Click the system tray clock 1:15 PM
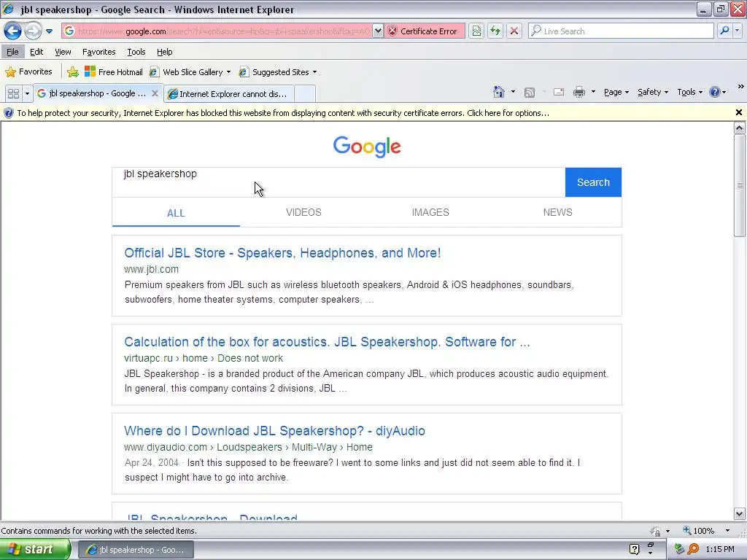The image size is (747, 560). [x=720, y=549]
